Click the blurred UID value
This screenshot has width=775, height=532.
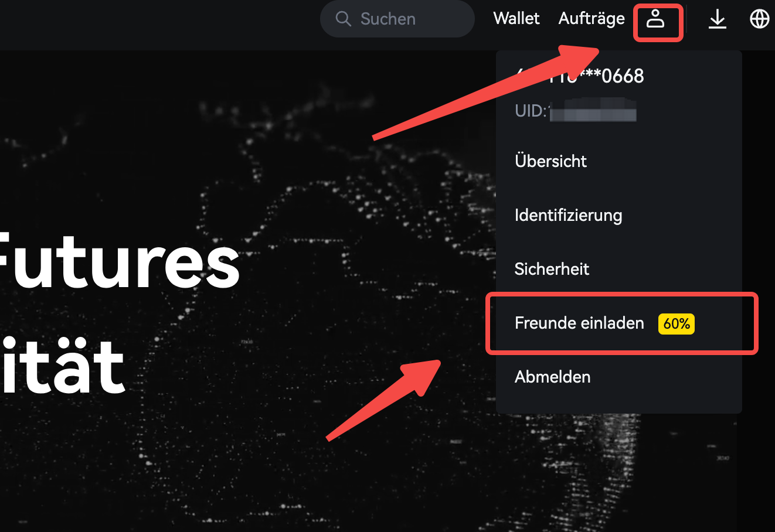(x=592, y=111)
